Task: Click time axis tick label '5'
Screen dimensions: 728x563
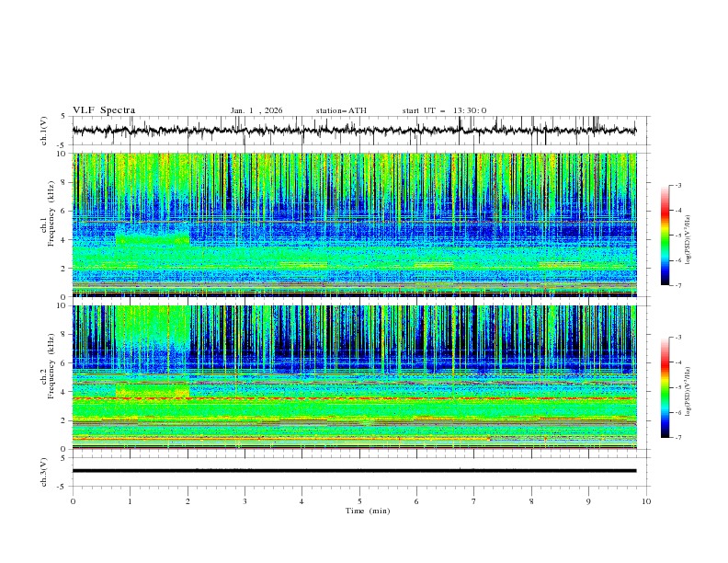Action: click(359, 501)
